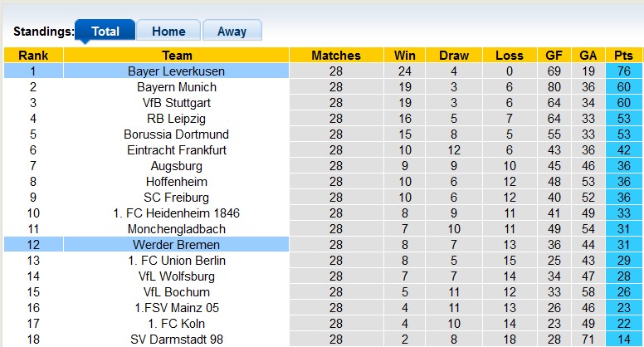Click the SV Darmstadt 98 team
Image resolution: width=644 pixels, height=347 pixels.
pos(176,340)
